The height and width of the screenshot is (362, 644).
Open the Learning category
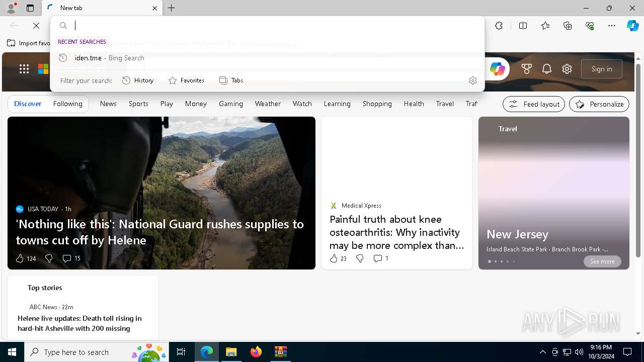[337, 104]
